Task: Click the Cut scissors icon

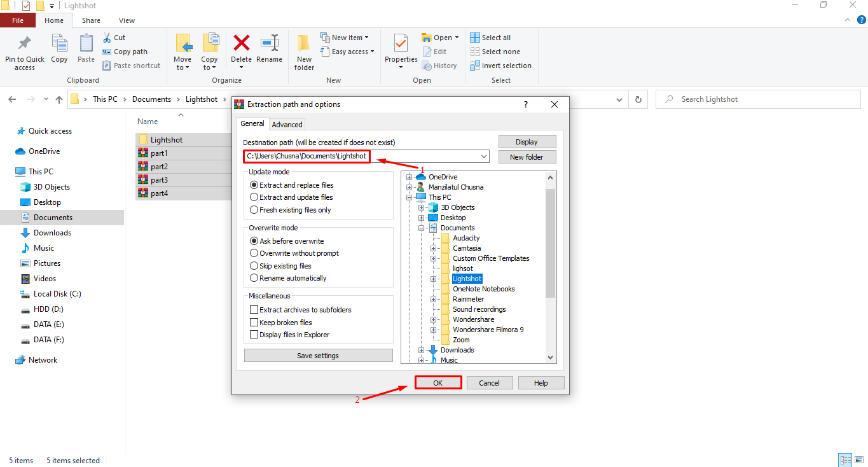Action: coord(107,38)
